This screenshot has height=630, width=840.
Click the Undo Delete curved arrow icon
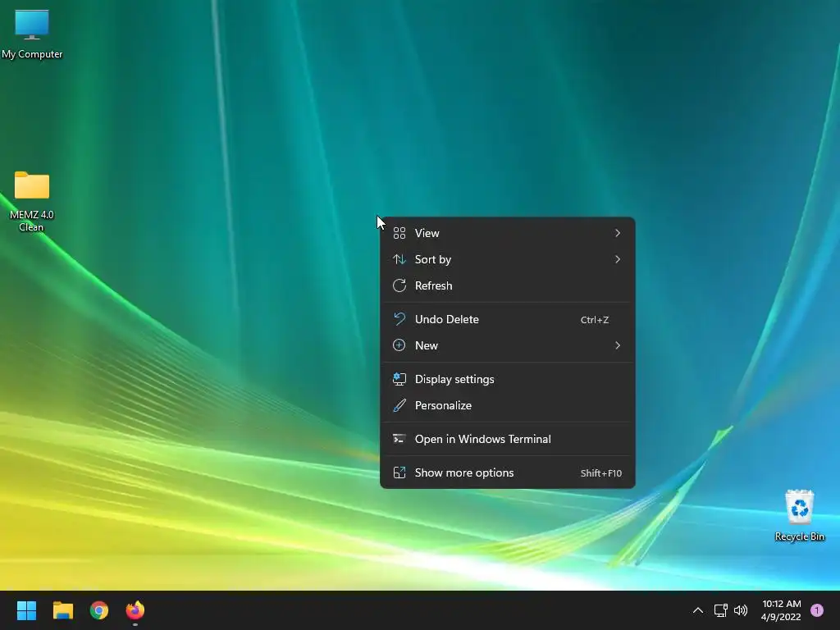[399, 319]
